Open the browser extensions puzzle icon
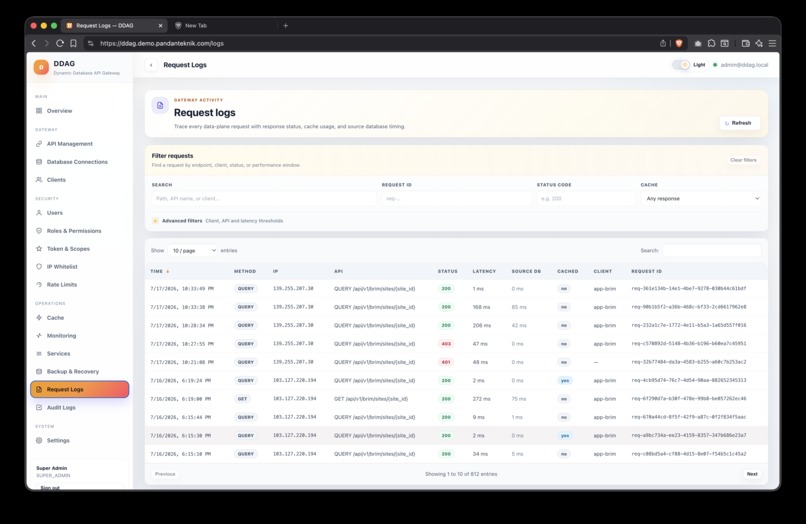 click(x=711, y=43)
